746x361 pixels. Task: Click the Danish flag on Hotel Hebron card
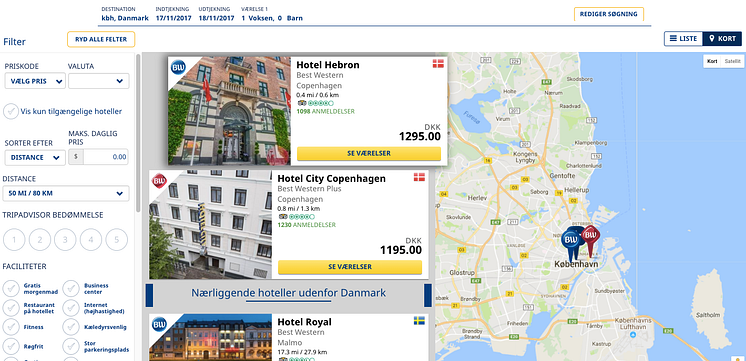tap(438, 64)
